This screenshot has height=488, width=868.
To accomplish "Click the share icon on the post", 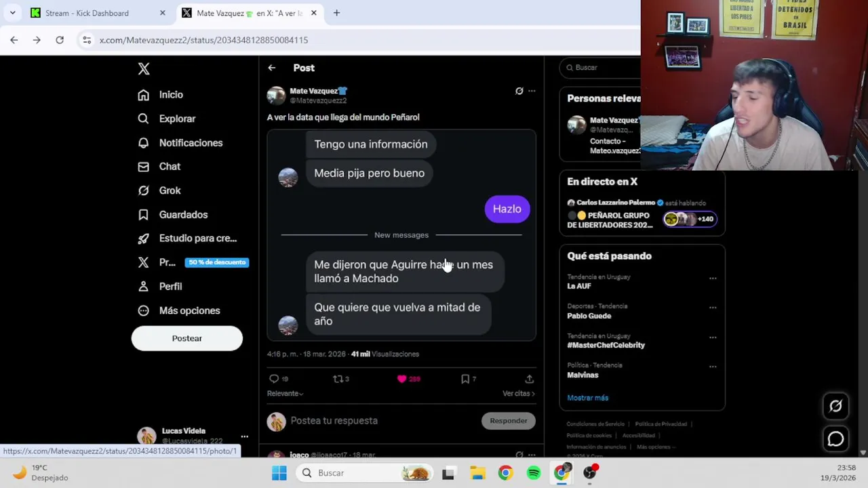I will (x=529, y=379).
